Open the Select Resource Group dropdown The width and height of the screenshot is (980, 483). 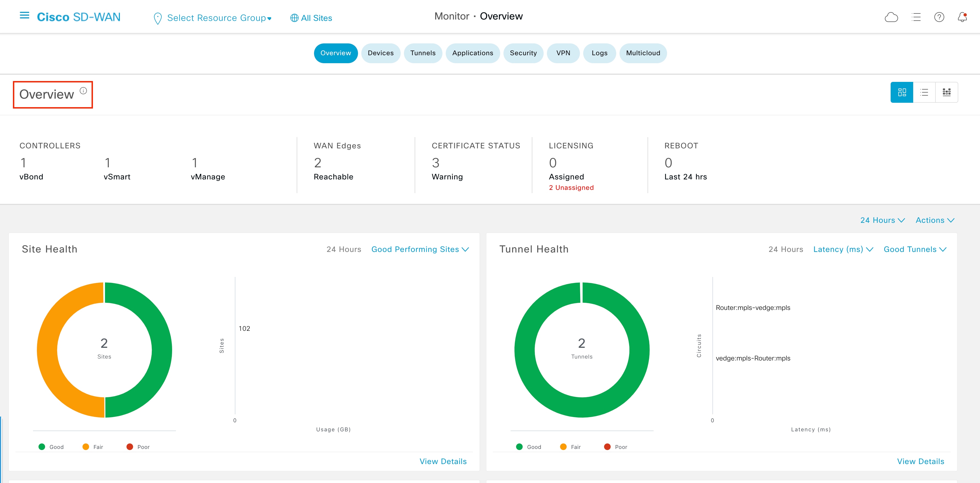(x=219, y=18)
